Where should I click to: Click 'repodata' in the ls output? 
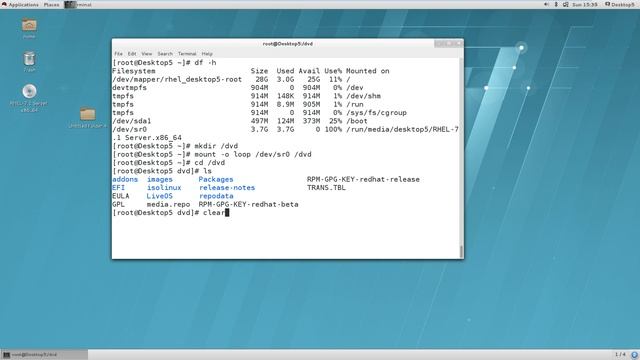tap(216, 196)
